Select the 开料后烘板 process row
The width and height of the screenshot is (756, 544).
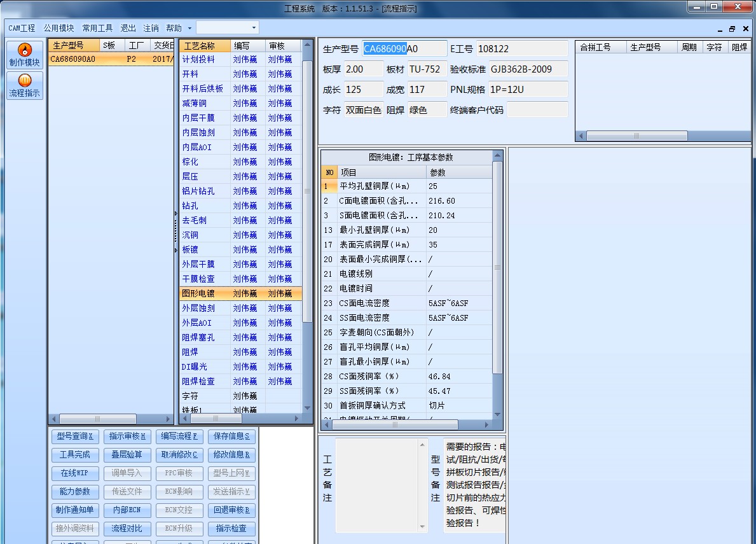click(240, 88)
